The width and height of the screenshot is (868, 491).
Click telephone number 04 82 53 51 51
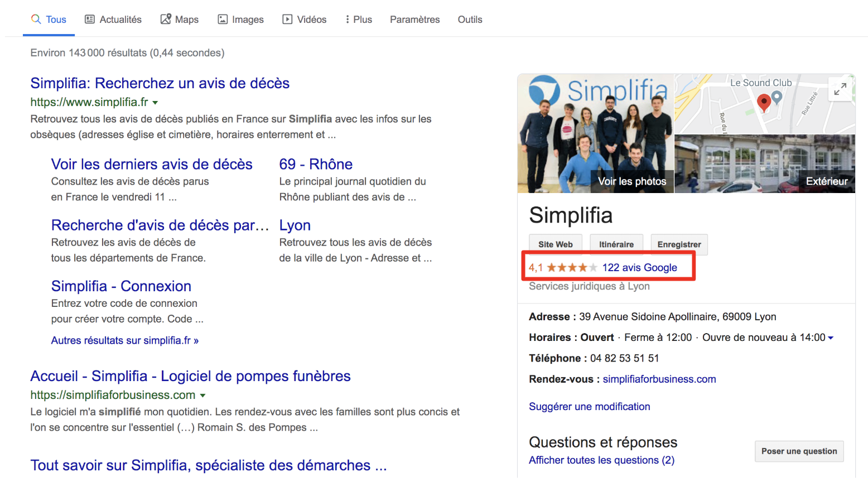point(625,358)
